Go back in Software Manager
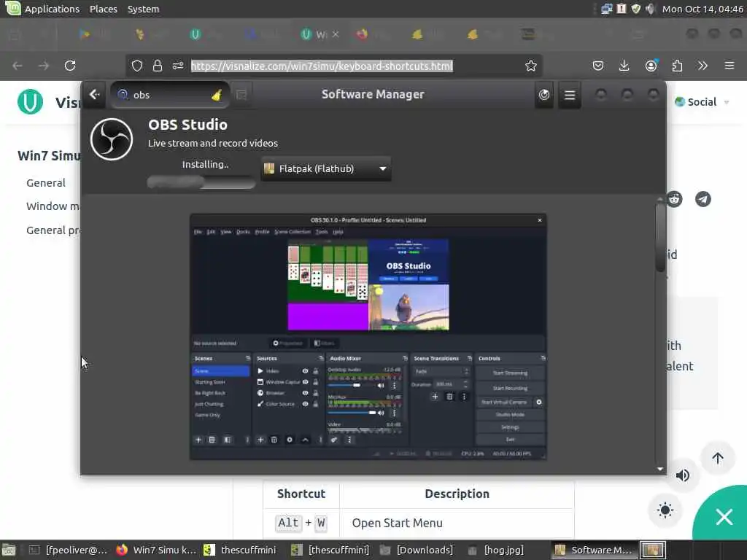Image resolution: width=747 pixels, height=560 pixels. click(x=95, y=95)
